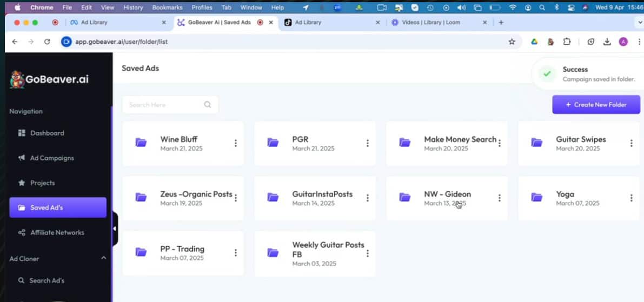Open Affiliate Networks in the sidebar
Screen dimensions: 644x302
pos(51,233)
